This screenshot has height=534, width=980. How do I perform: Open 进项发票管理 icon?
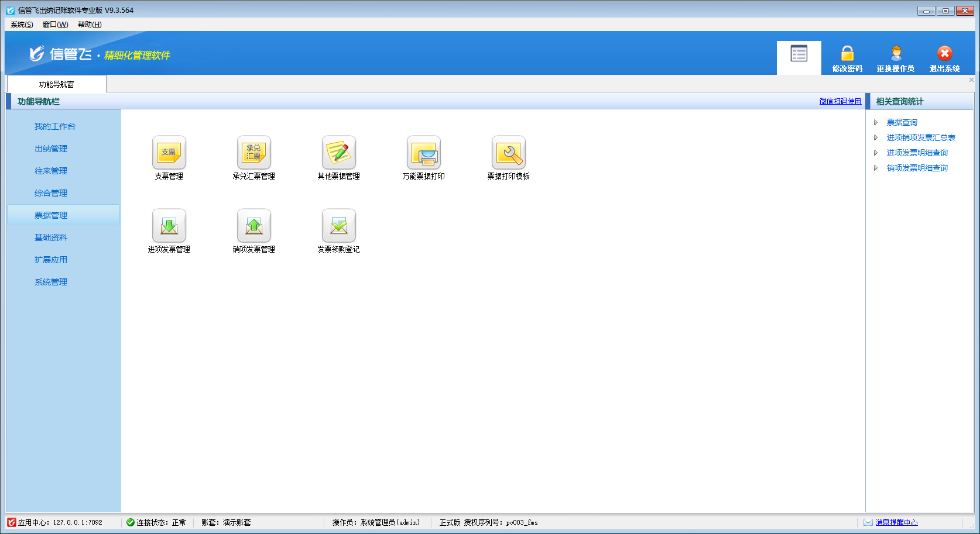click(169, 226)
